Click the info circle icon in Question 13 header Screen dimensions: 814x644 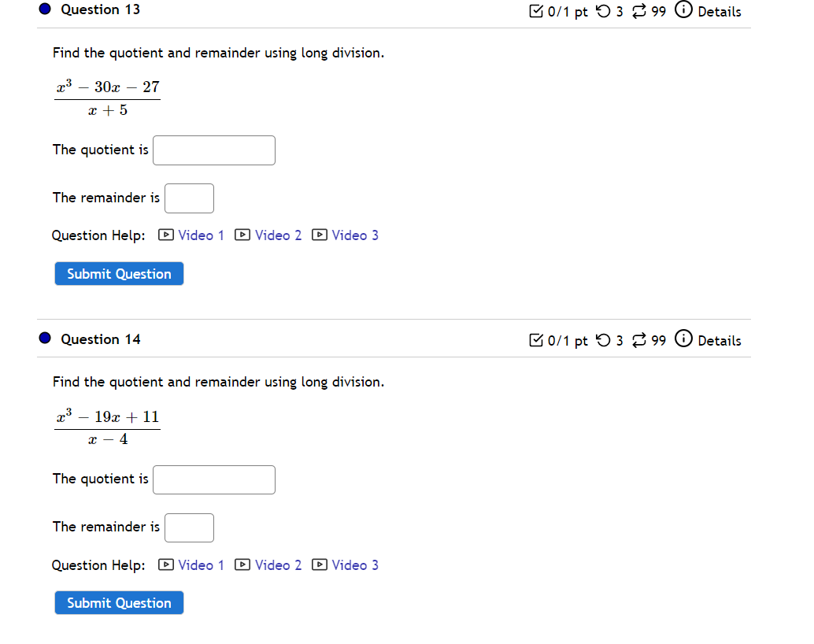[683, 9]
